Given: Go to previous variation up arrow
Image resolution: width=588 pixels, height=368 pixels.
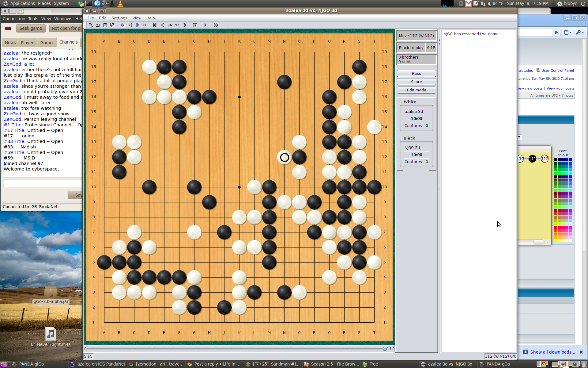Looking at the screenshot, I should pos(170,25).
